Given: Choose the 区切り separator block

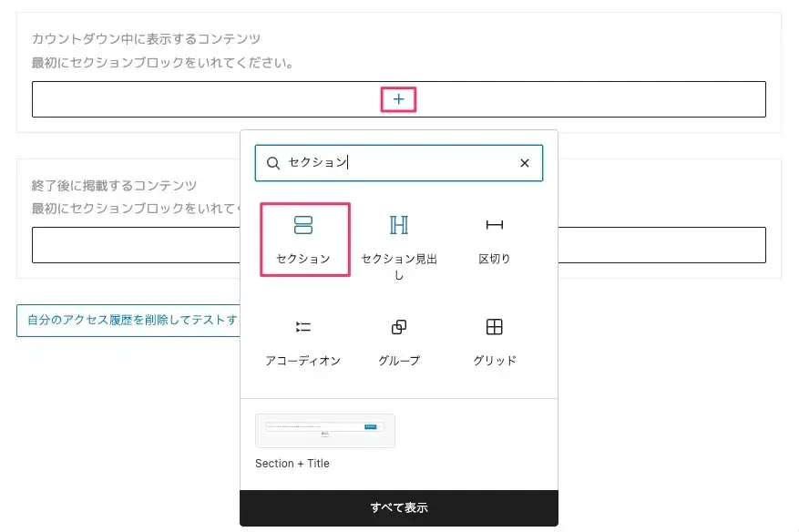Looking at the screenshot, I should pyautogui.click(x=495, y=225).
